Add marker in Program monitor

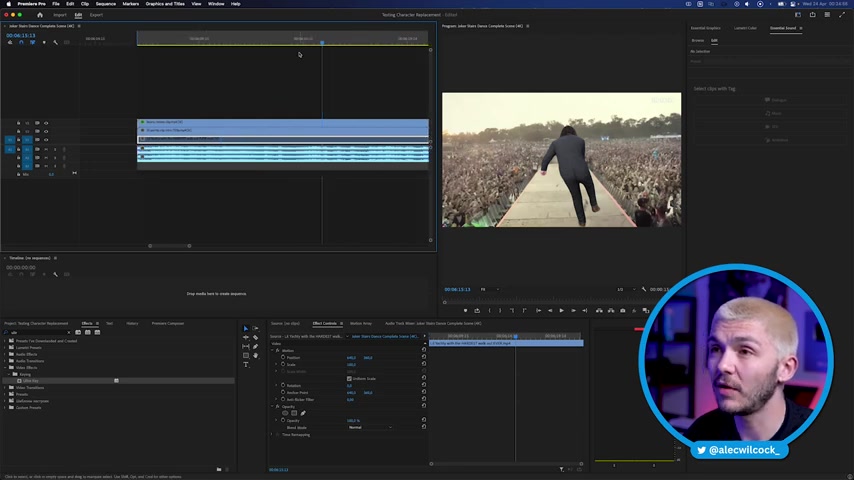click(x=465, y=311)
